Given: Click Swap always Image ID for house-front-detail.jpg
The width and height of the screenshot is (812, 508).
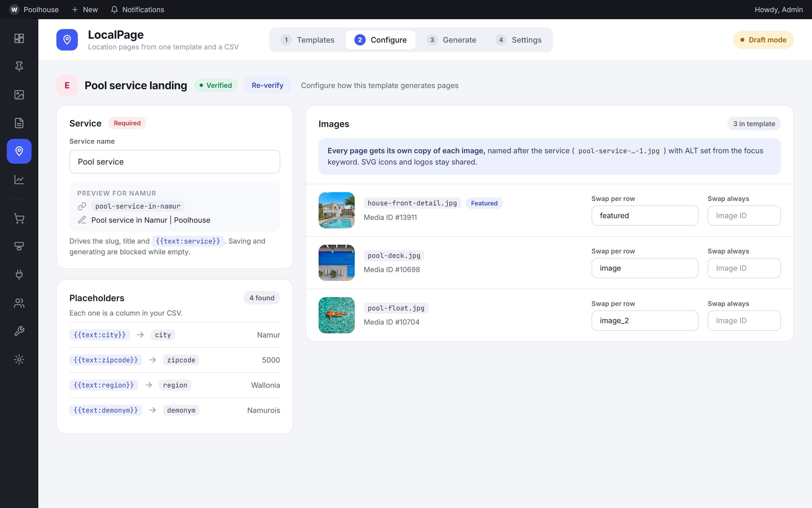Looking at the screenshot, I should [x=744, y=215].
